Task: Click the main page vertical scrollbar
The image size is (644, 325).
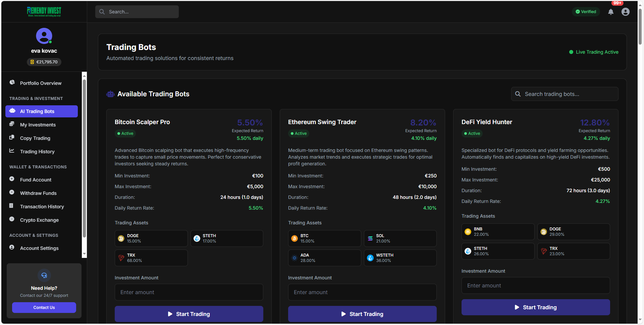Action: [x=640, y=27]
